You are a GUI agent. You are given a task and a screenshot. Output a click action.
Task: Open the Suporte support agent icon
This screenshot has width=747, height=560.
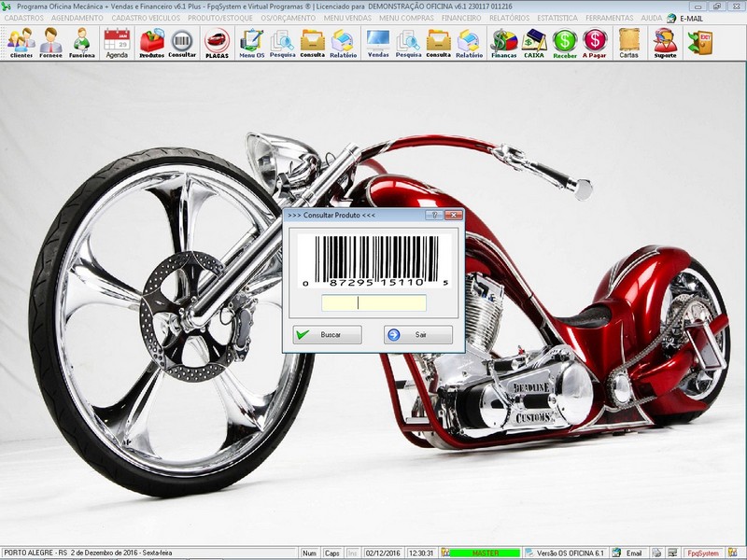665,43
